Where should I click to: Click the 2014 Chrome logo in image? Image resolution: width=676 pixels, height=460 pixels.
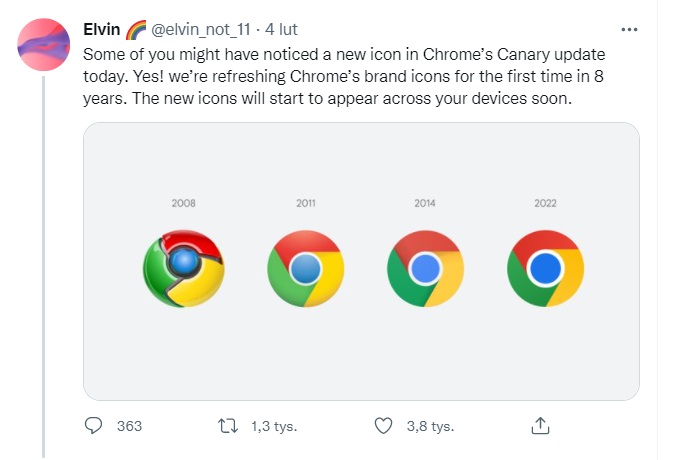pyautogui.click(x=426, y=267)
